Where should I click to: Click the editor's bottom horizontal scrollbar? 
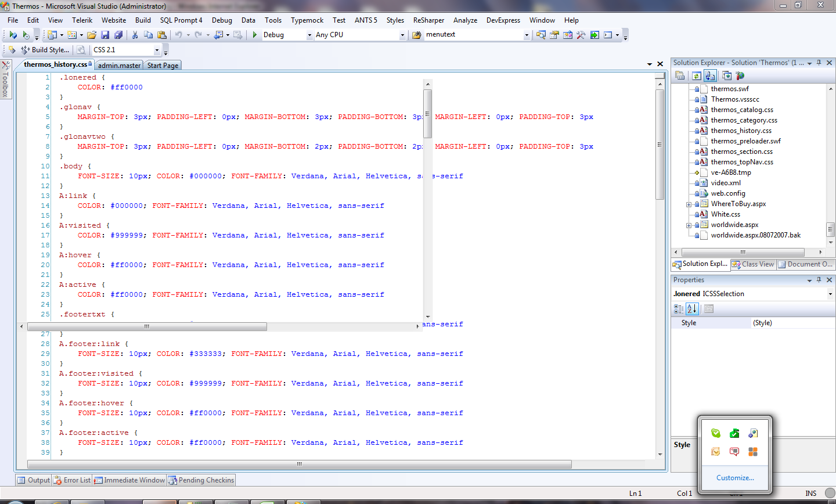tap(300, 464)
